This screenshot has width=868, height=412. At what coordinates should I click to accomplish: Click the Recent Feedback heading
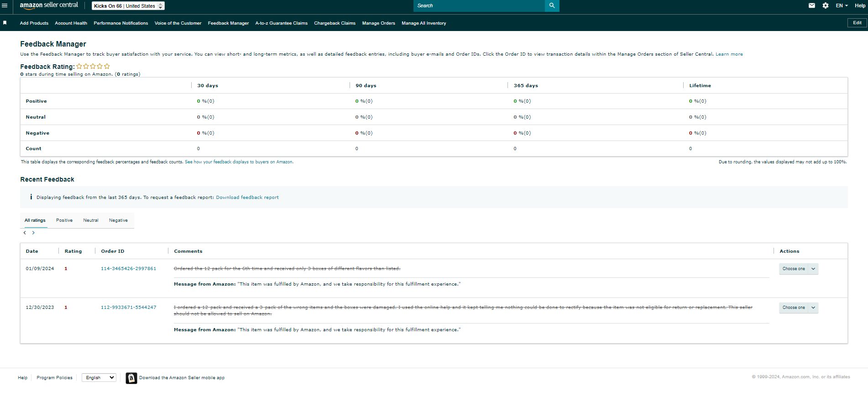(x=47, y=179)
